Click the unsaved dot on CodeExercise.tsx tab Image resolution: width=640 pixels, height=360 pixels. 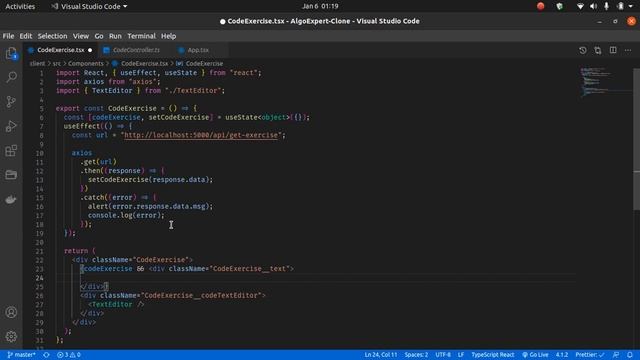90,50
